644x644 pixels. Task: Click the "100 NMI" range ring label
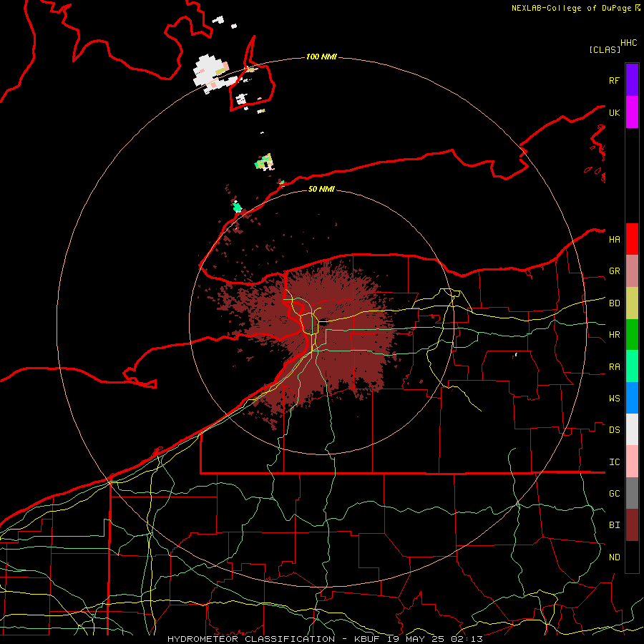point(321,57)
